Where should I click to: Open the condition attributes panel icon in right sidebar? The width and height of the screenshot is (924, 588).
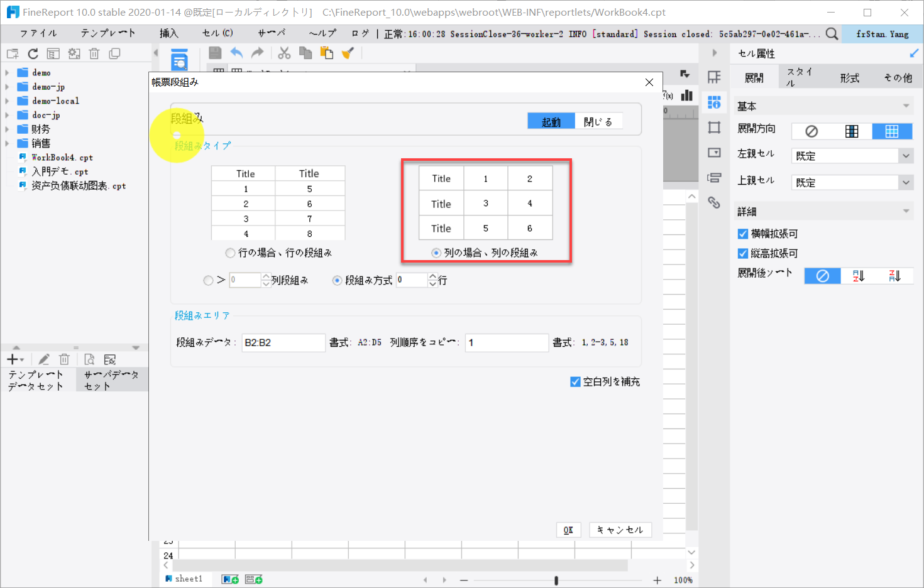click(715, 178)
